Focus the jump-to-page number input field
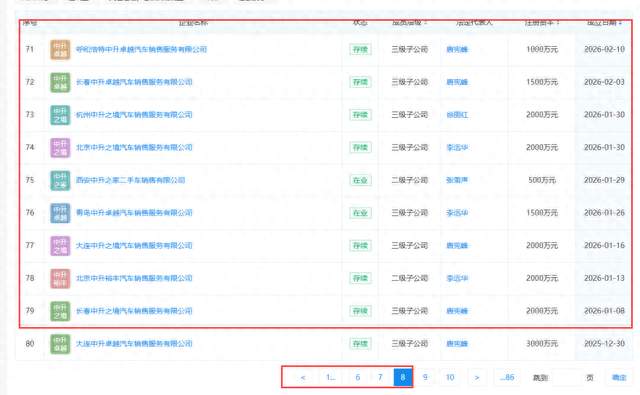 pyautogui.click(x=567, y=377)
